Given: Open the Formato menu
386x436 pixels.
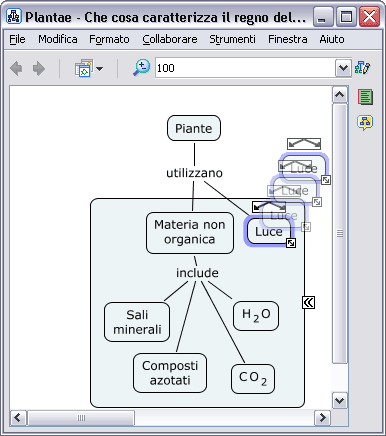Looking at the screenshot, I should 109,39.
